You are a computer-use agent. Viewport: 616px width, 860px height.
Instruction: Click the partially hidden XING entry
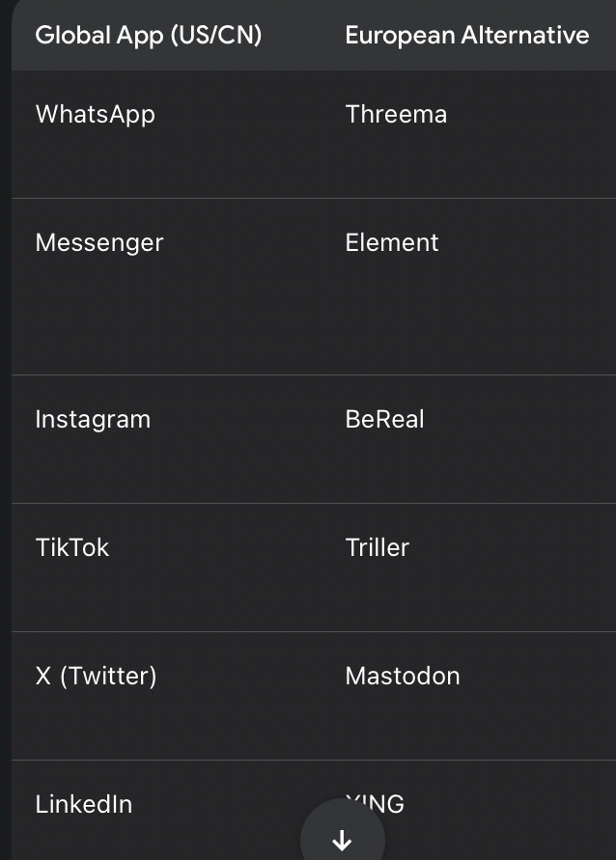pyautogui.click(x=386, y=801)
